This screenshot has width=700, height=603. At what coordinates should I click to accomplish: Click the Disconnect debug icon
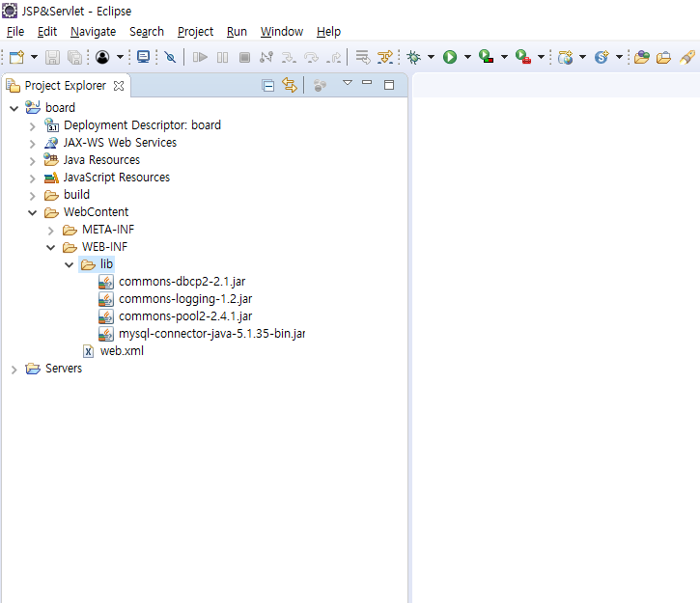coord(266,57)
